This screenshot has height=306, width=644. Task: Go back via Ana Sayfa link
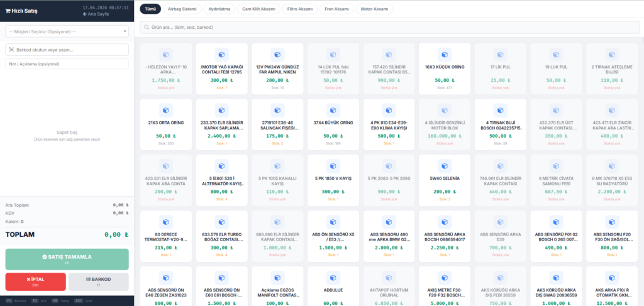[x=97, y=13]
